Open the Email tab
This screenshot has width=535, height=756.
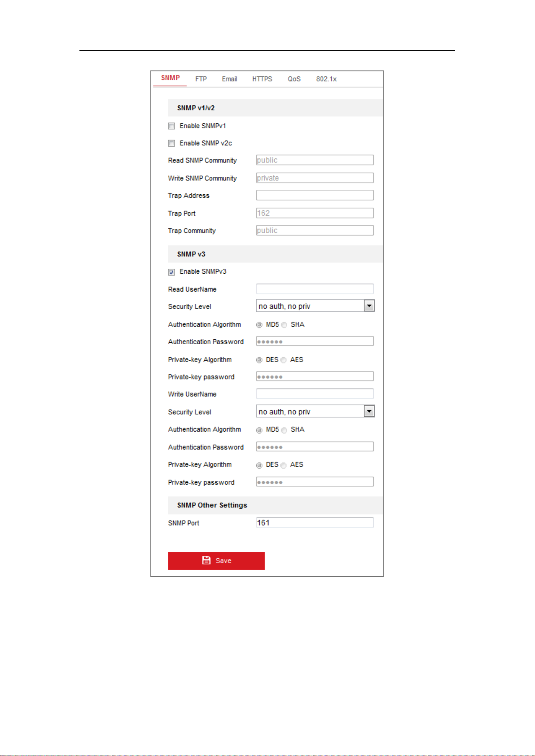click(229, 79)
